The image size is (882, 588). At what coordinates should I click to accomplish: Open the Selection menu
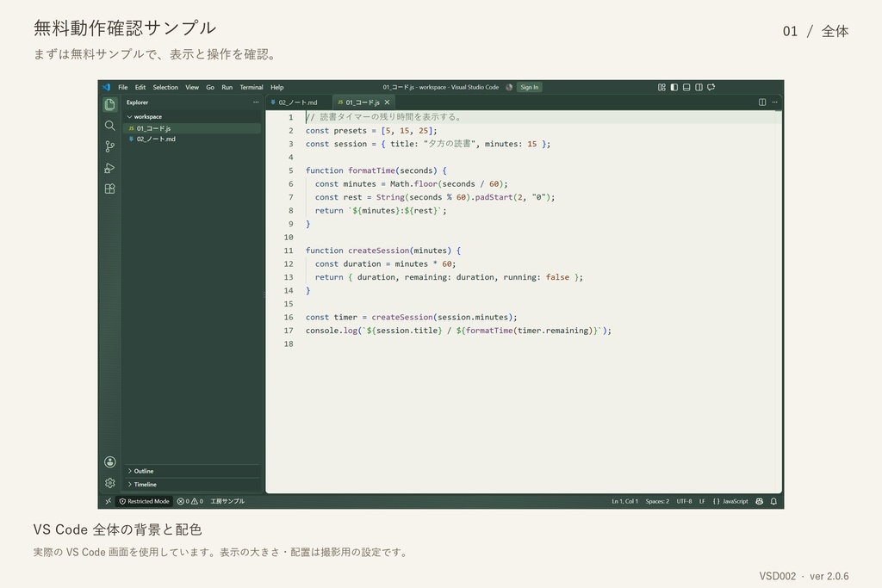click(165, 87)
